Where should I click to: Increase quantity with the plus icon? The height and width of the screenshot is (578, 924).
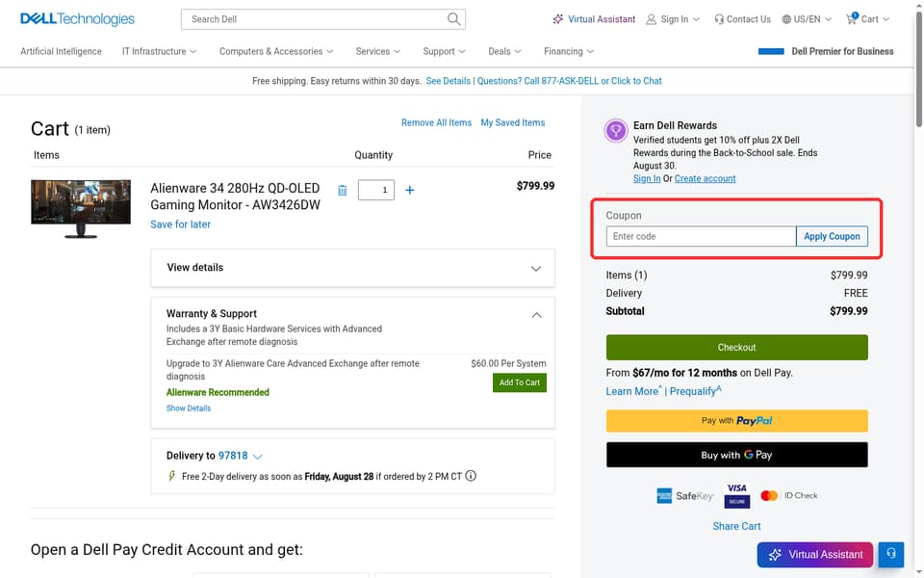coord(410,190)
